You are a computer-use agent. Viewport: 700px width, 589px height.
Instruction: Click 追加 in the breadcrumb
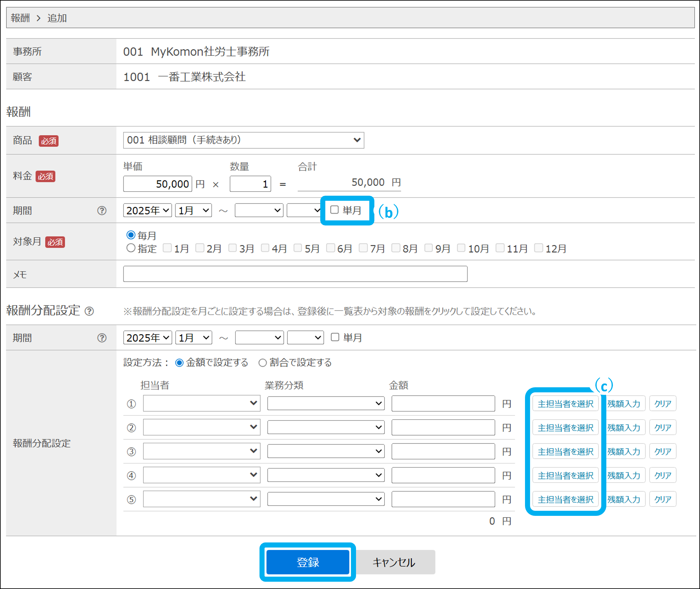(57, 18)
